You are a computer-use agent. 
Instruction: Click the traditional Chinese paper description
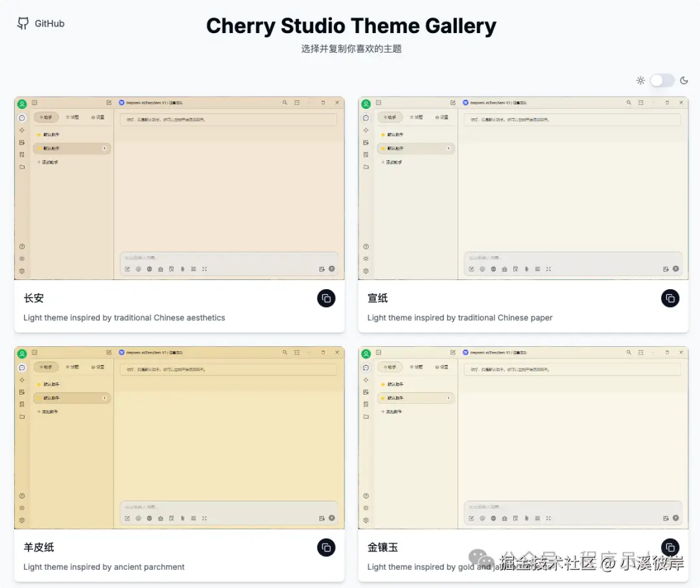coord(460,318)
